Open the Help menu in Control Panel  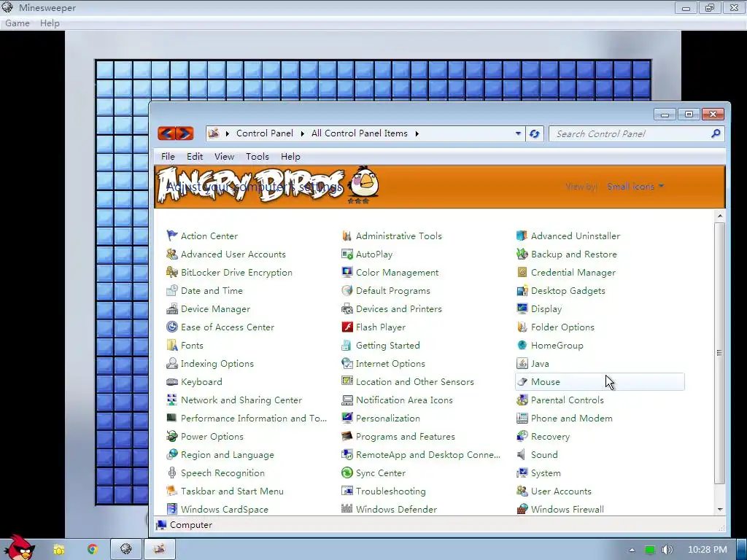pos(290,157)
